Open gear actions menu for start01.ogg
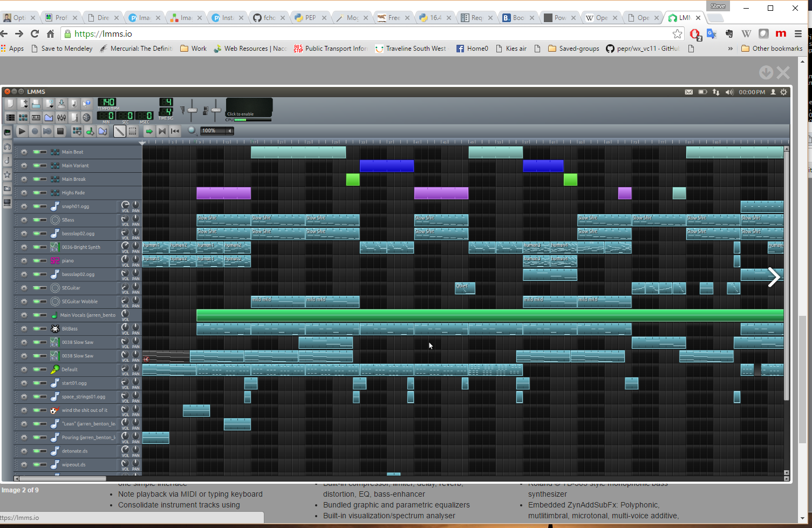Image resolution: width=812 pixels, height=528 pixels. (24, 383)
